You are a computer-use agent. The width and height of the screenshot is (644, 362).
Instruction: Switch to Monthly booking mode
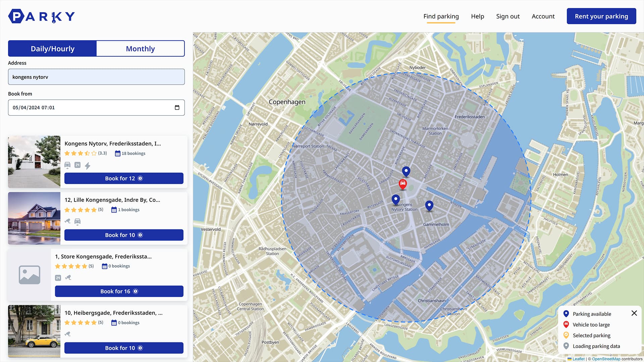tap(140, 49)
